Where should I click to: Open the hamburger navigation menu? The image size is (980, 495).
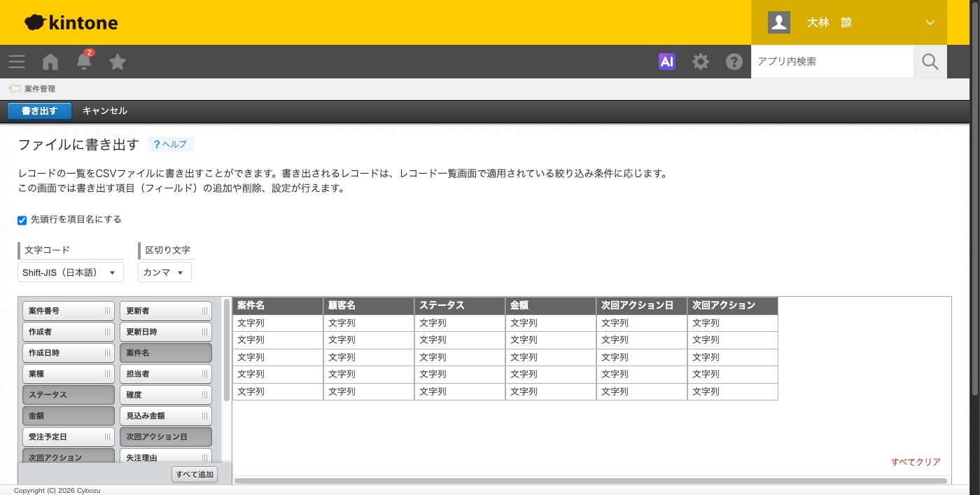coord(17,62)
